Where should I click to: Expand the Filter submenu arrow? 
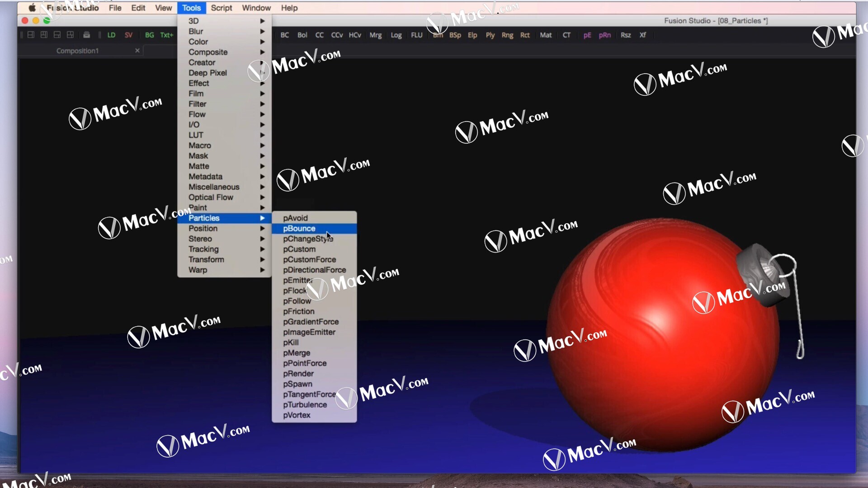coord(262,104)
